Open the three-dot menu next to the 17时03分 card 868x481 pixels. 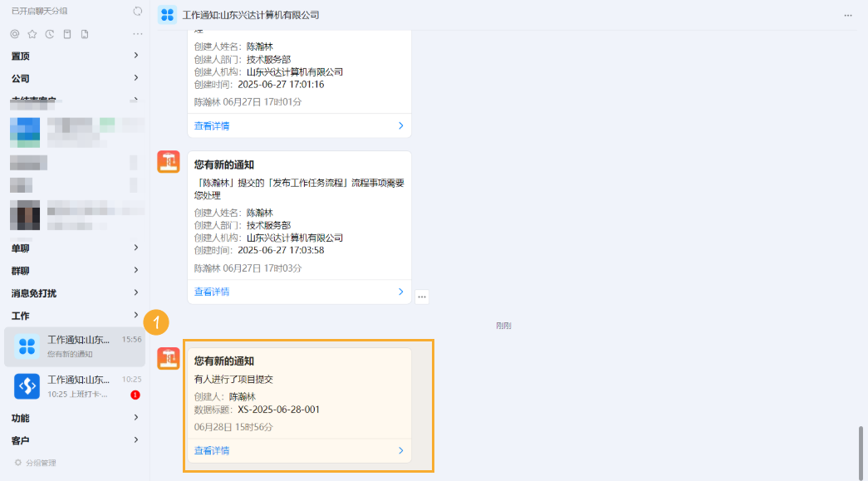tap(421, 295)
